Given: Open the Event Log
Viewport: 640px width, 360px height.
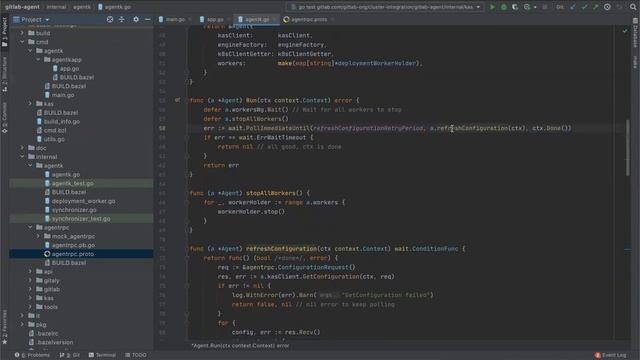Looking at the screenshot, I should (611, 355).
